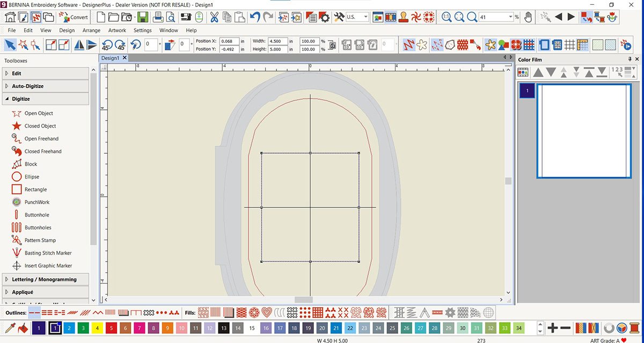Mirror the selection horizontally
This screenshot has height=343, width=644.
pyautogui.click(x=79, y=44)
